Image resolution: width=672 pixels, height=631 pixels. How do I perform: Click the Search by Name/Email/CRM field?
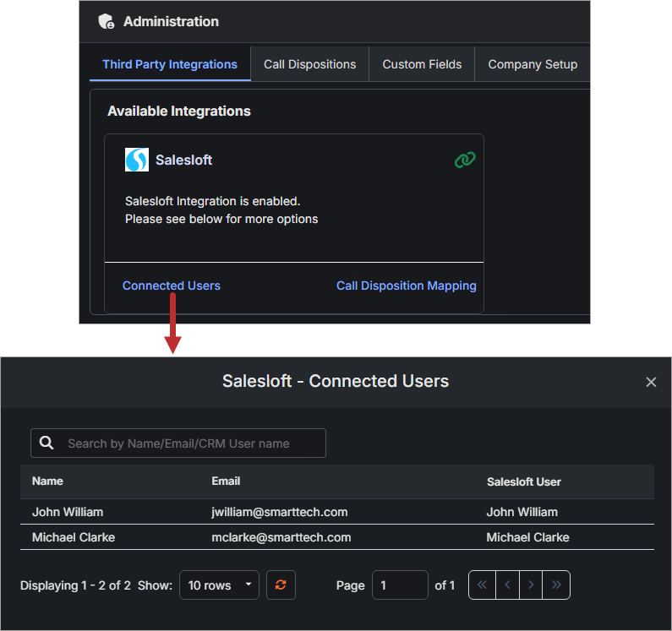178,443
